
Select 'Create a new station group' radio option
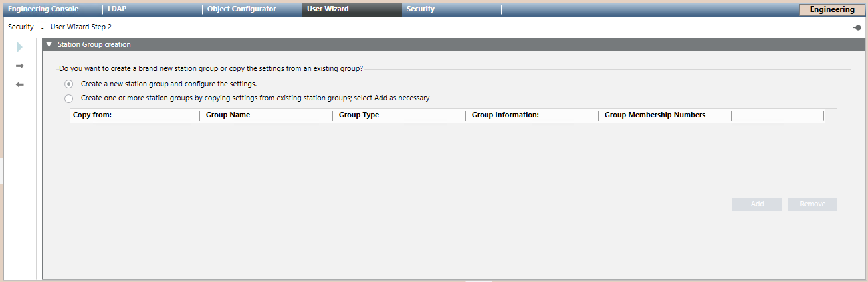69,84
